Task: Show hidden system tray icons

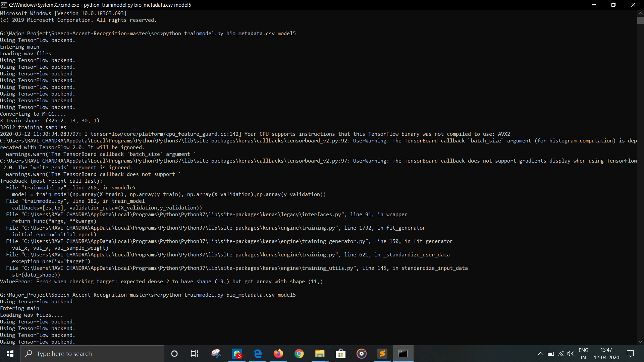Action: point(541,354)
